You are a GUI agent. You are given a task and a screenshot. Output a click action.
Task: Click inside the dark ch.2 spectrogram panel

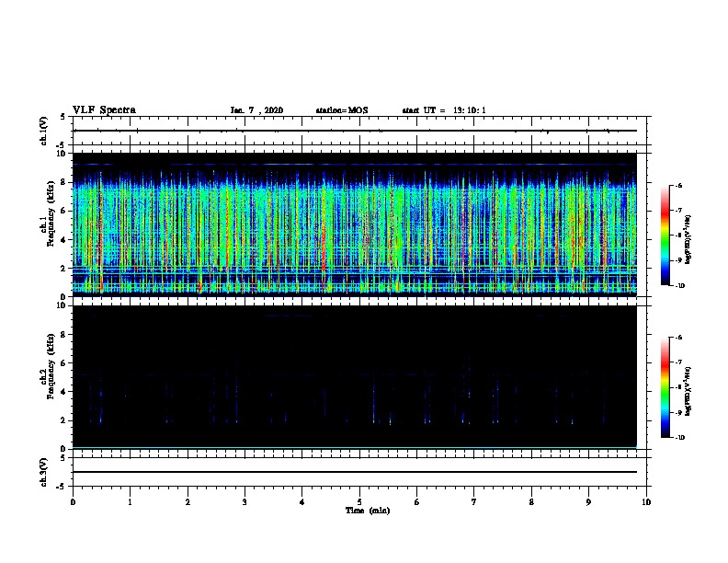coord(354,377)
